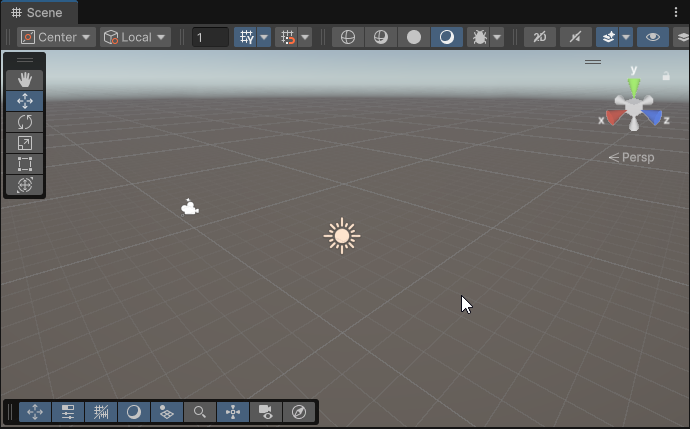Toggle grid visibility Y-axis button
The width and height of the screenshot is (690, 429).
[246, 37]
